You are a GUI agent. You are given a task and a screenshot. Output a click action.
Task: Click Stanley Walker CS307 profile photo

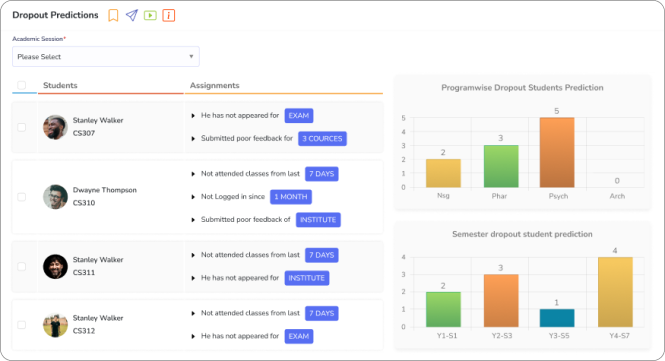56,127
